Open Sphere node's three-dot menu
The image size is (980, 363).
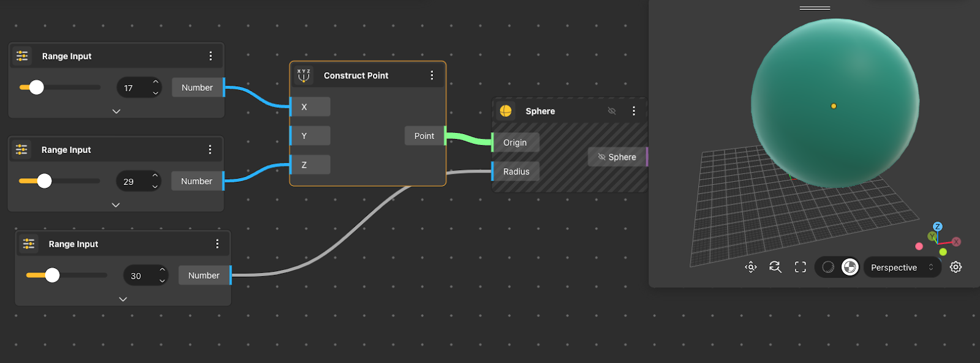pyautogui.click(x=633, y=111)
